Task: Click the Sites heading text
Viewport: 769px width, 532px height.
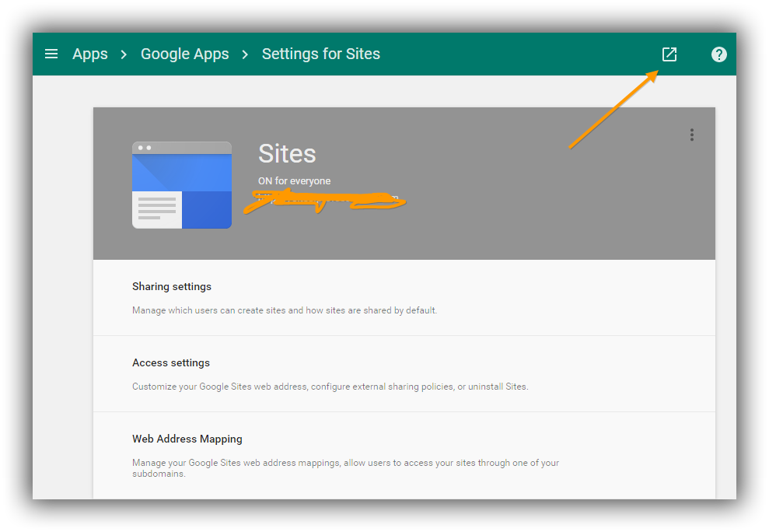Action: [x=287, y=154]
